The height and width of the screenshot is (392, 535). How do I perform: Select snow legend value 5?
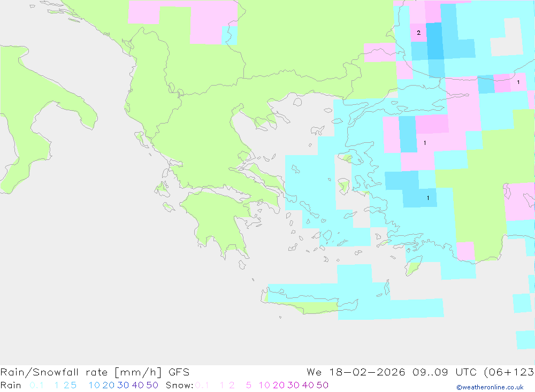249,385
